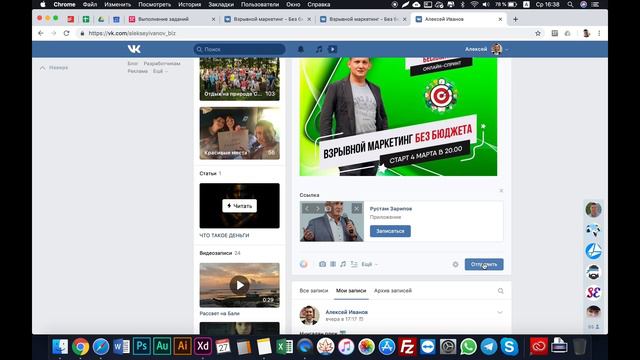Open the notifications bell in VK header
The height and width of the screenshot is (360, 640).
coord(301,49)
